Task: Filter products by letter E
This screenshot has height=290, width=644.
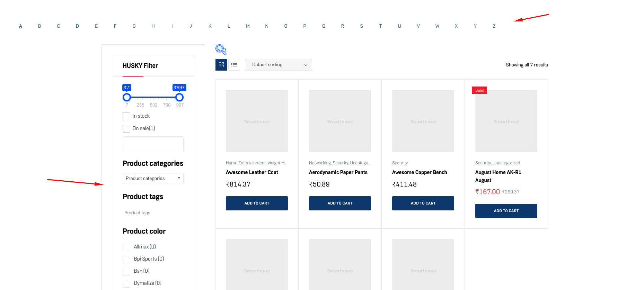Action: [96, 26]
